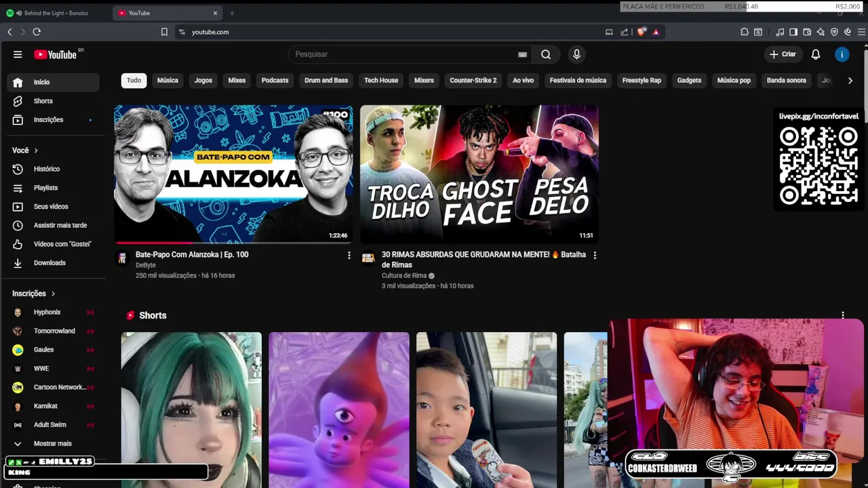Open options menu for Bate-Papo Com Alanzoka video
The height and width of the screenshot is (488, 868).
click(349, 256)
